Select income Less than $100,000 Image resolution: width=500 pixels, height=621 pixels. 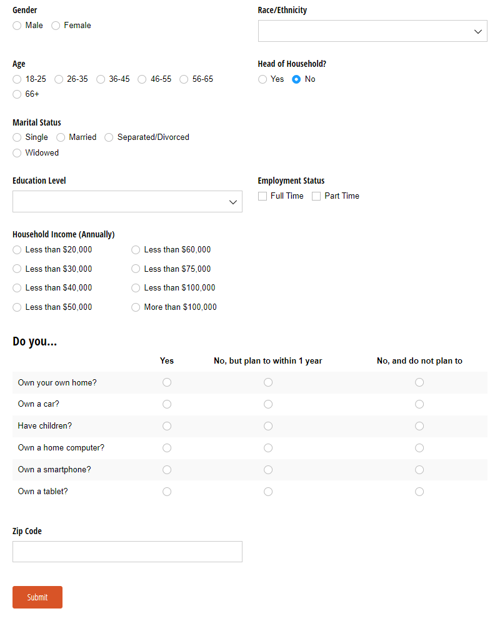[135, 288]
